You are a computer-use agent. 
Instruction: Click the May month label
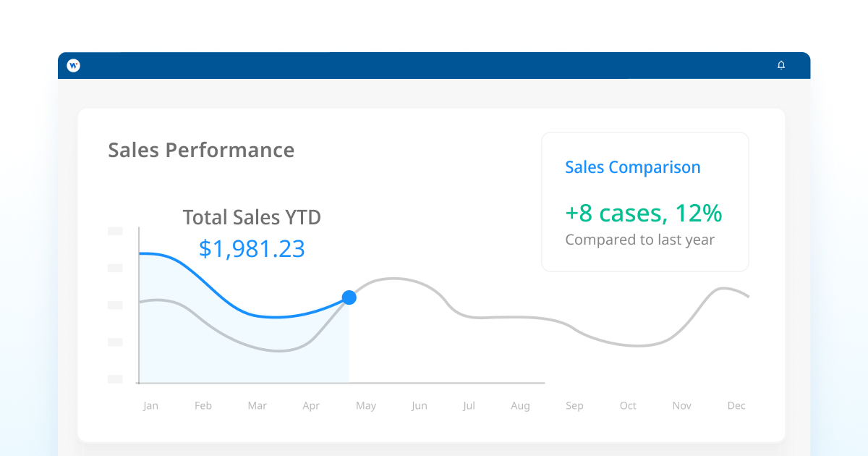(366, 406)
